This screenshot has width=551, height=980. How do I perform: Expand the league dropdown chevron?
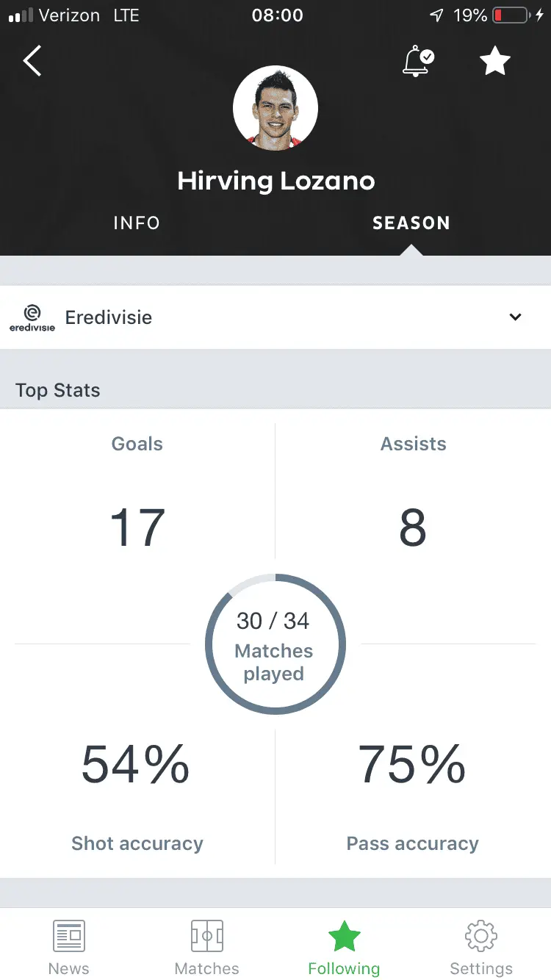pos(516,317)
